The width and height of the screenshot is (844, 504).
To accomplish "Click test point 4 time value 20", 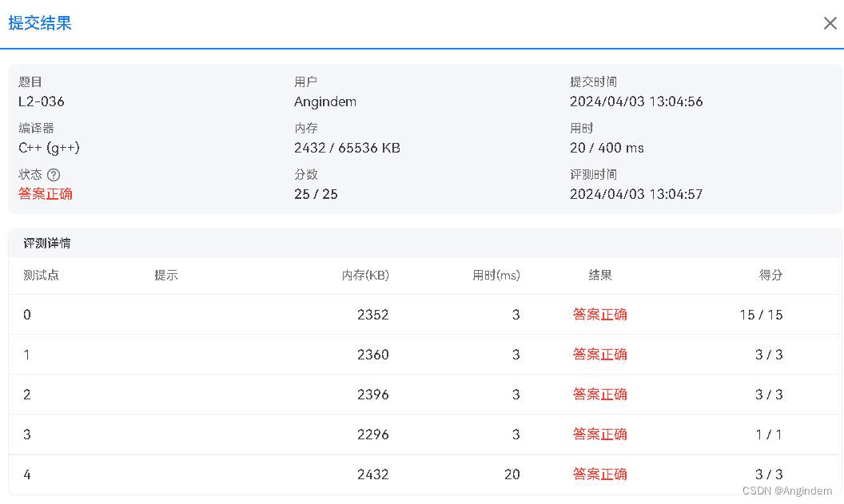I will 512,474.
